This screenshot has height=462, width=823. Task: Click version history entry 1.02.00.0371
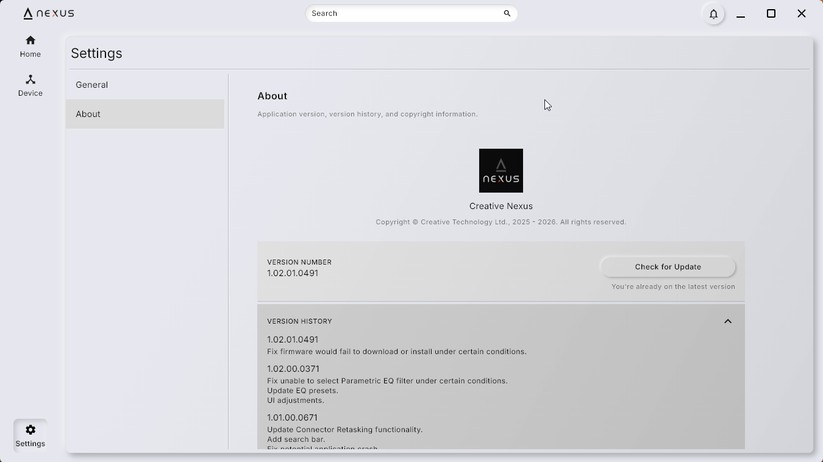(x=293, y=369)
